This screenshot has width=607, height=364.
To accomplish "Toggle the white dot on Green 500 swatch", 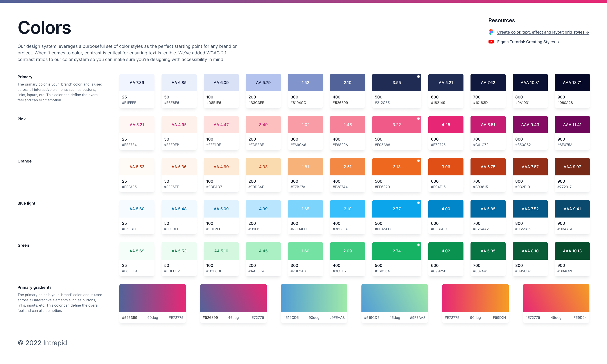I will (x=418, y=244).
